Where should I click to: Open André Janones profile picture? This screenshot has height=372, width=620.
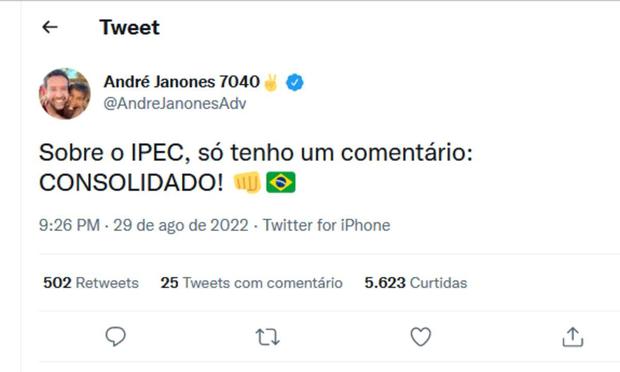point(64,93)
